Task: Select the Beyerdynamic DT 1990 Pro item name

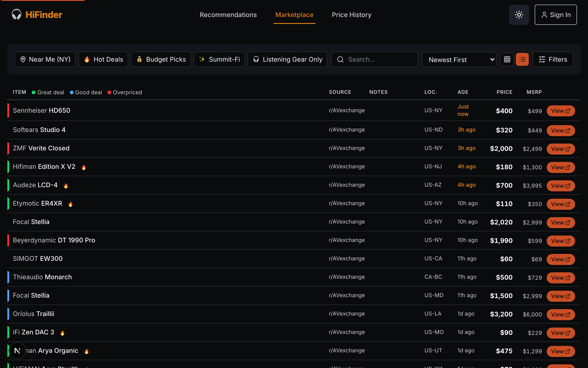Action: click(x=54, y=240)
